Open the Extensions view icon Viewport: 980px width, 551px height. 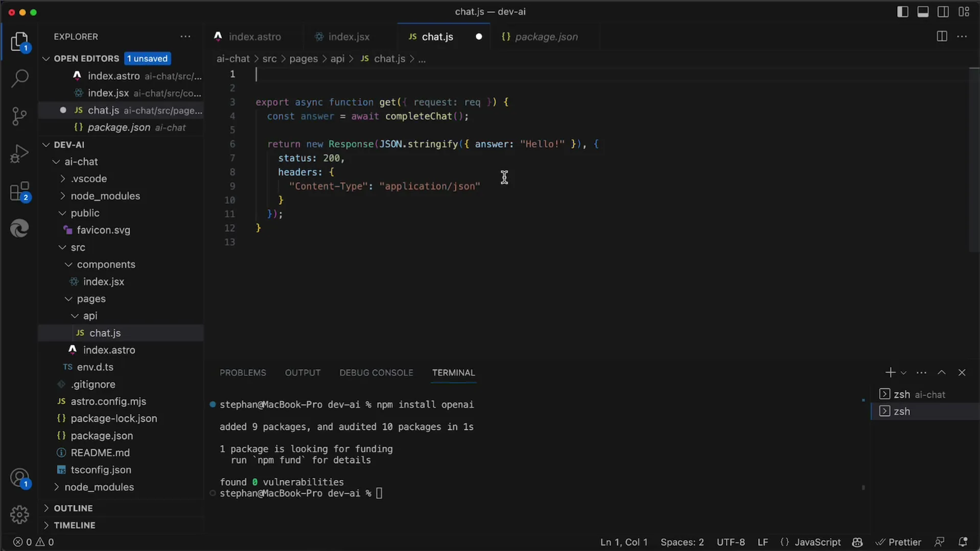[x=19, y=192]
